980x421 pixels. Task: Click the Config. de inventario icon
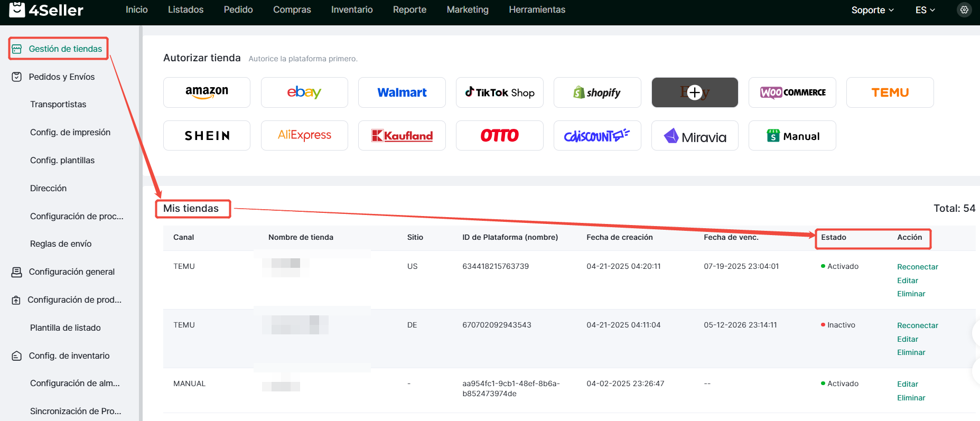click(x=17, y=356)
